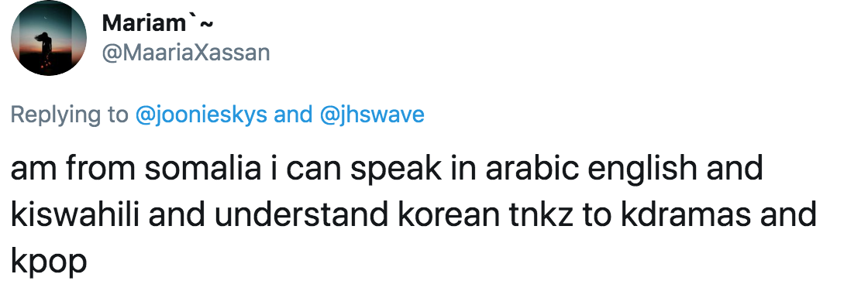Click the word 'kiswahili' in tweet

pos(75,214)
